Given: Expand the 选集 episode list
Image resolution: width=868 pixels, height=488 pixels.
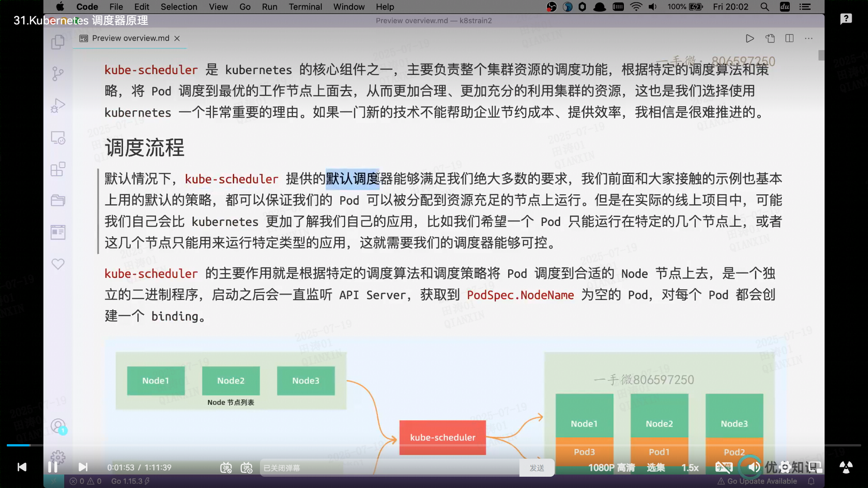Looking at the screenshot, I should click(x=656, y=468).
